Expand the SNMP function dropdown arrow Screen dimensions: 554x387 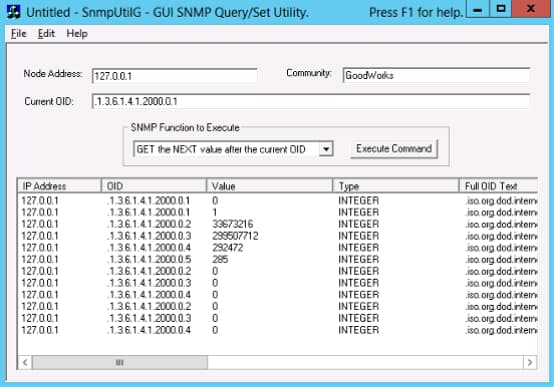pos(326,149)
